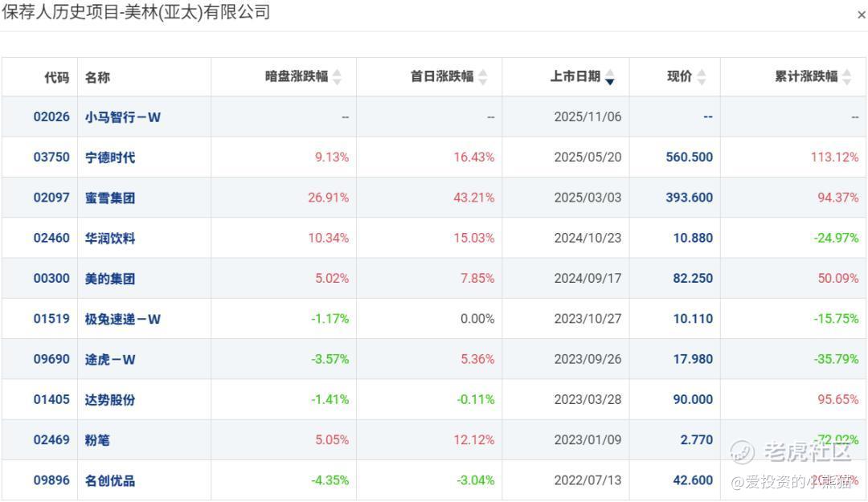Select listing date 2024/10/23
The image size is (868, 502).
pos(588,238)
